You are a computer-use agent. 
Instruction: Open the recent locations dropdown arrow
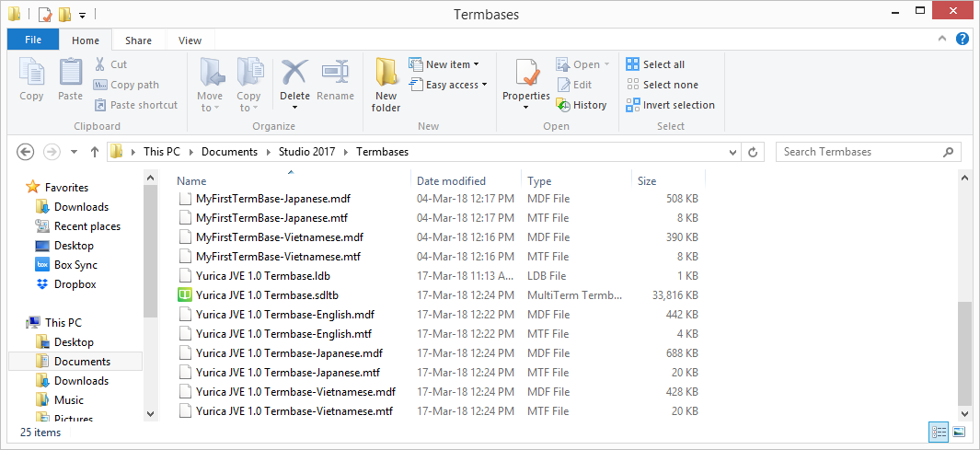tap(75, 152)
